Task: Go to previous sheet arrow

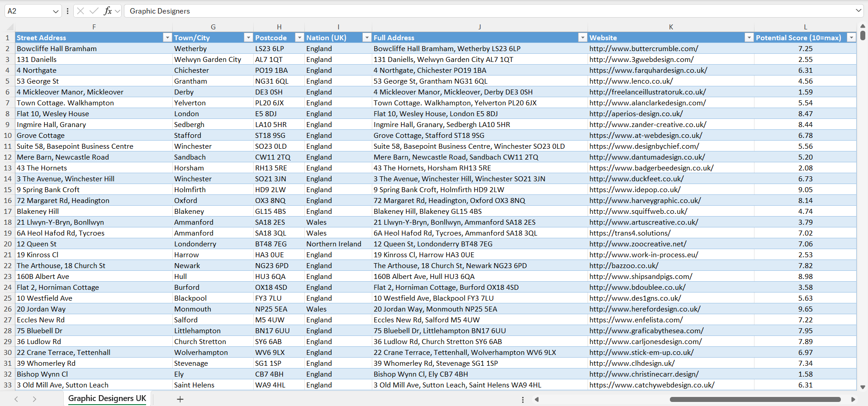Action: pyautogui.click(x=16, y=399)
